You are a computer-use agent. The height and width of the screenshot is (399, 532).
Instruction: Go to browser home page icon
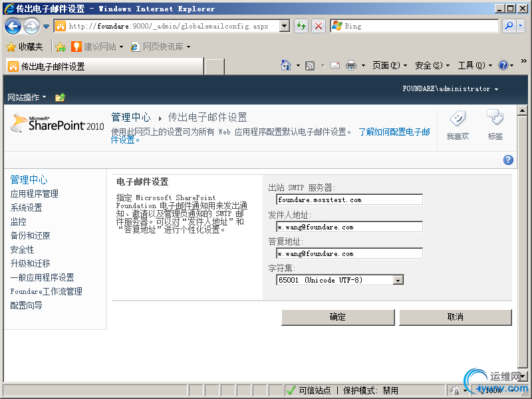pyautogui.click(x=286, y=65)
